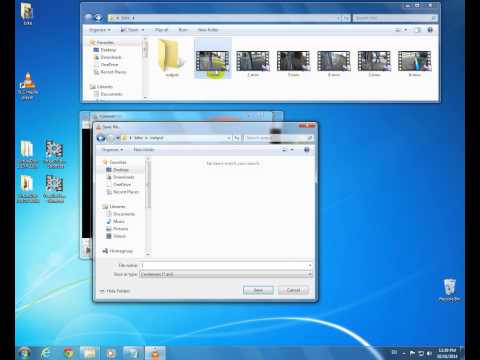Click Favorites in the Explorer window sidebar
480x360 pixels.
click(x=105, y=43)
